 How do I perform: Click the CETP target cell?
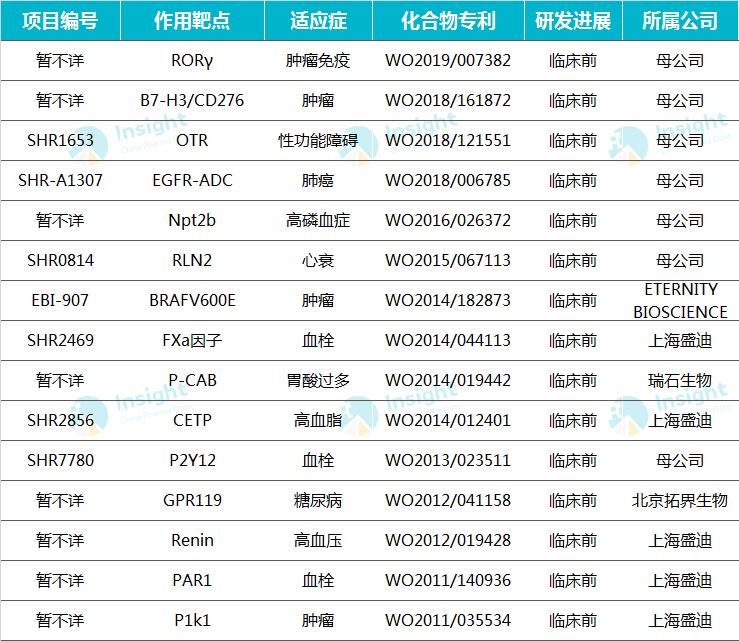(x=192, y=421)
